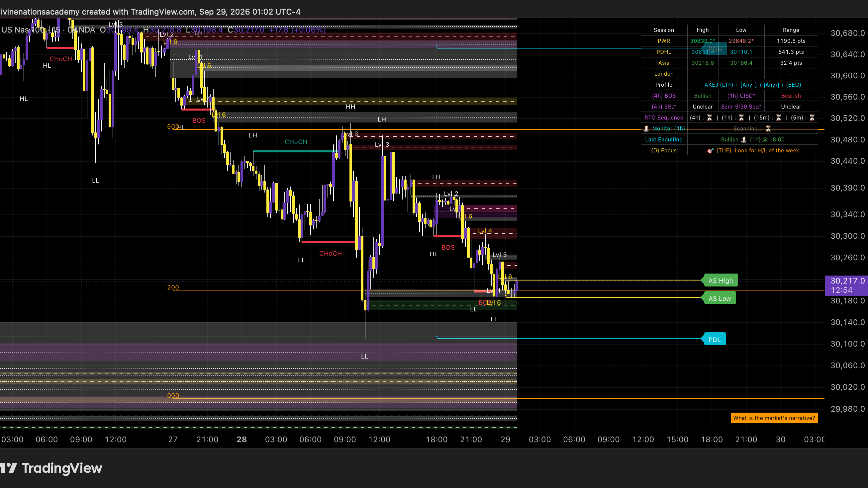Click the {TUE}: Look for H/L of the week text

(x=757, y=150)
